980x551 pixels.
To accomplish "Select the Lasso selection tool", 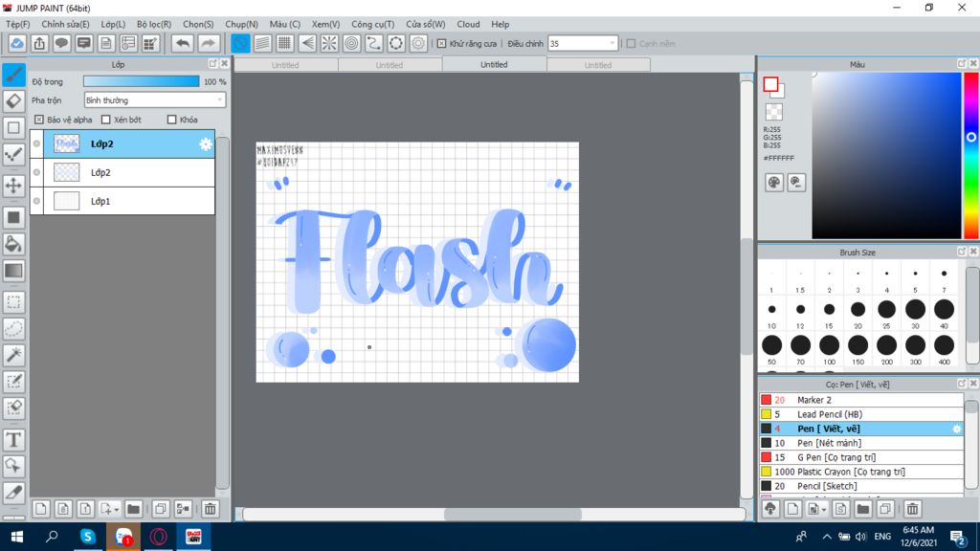I will (x=13, y=329).
